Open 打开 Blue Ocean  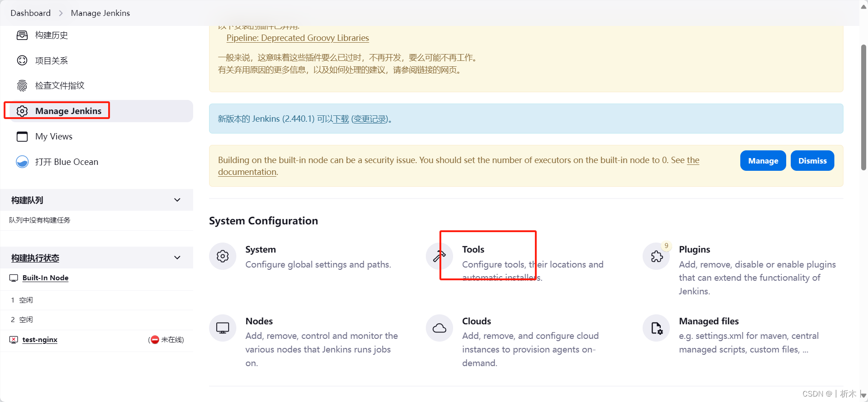(x=66, y=162)
